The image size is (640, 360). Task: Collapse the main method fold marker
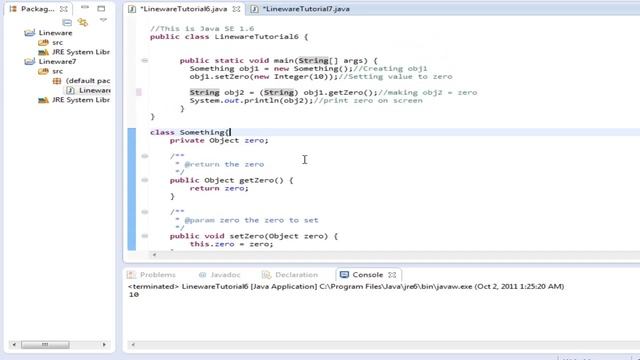(x=144, y=60)
